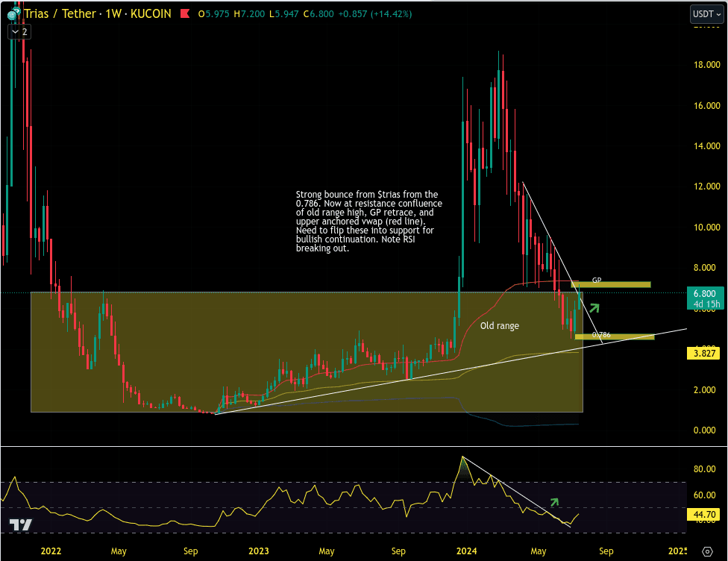This screenshot has width=728, height=561.
Task: Click the 80.00 RSI axis label
Action: [705, 469]
